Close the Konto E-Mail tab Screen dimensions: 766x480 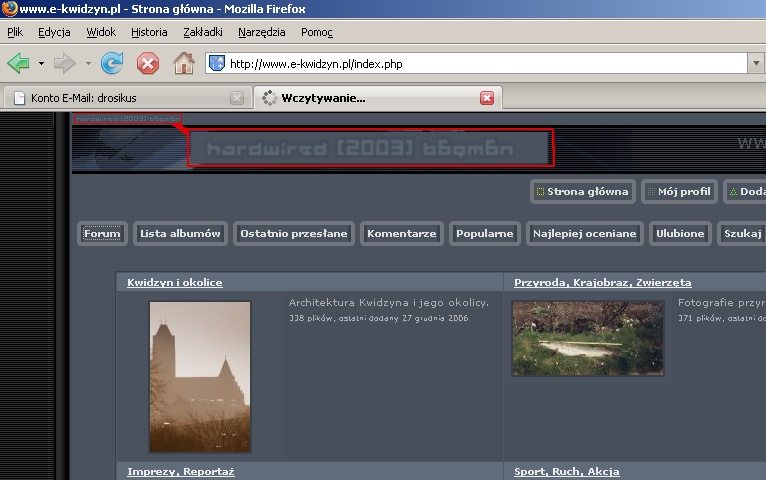point(237,98)
